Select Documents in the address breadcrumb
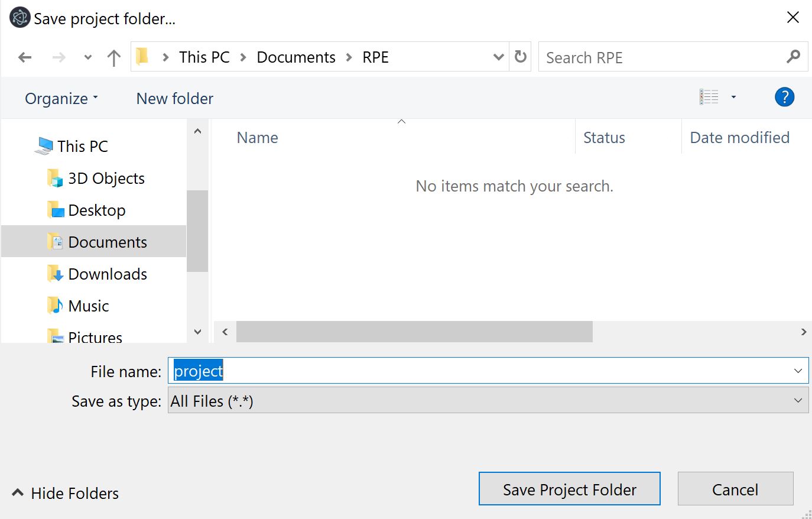 [296, 57]
